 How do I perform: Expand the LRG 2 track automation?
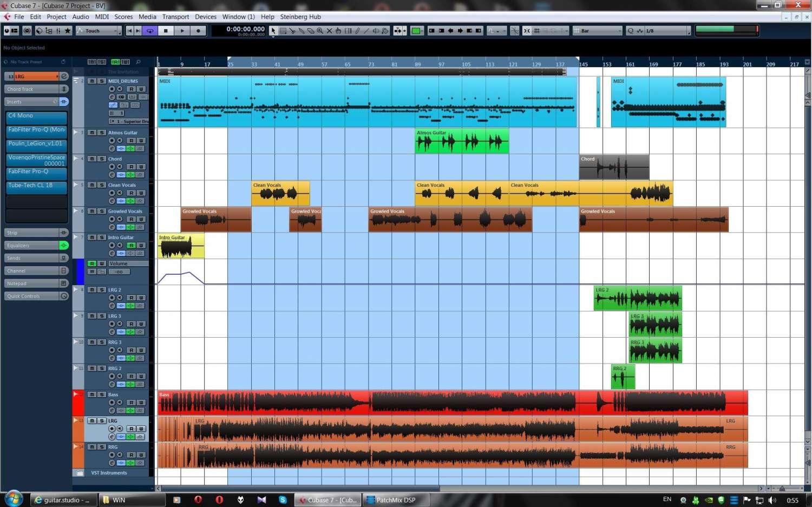[x=76, y=289]
